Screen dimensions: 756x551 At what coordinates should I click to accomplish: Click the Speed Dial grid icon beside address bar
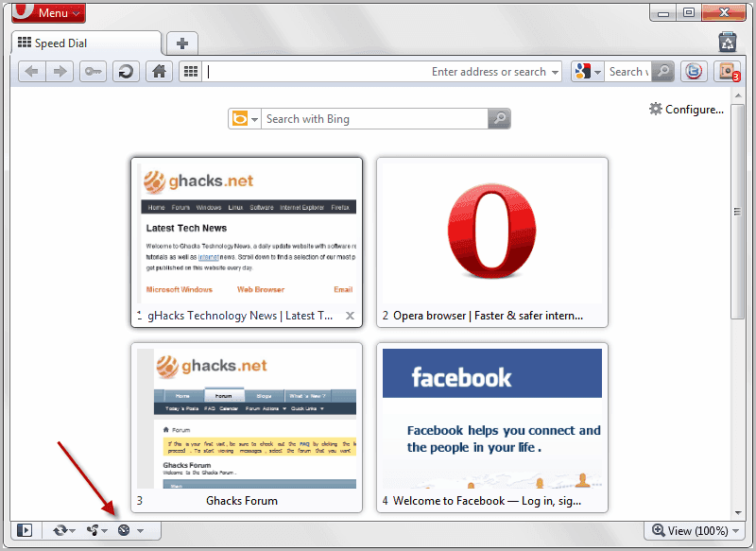click(191, 72)
